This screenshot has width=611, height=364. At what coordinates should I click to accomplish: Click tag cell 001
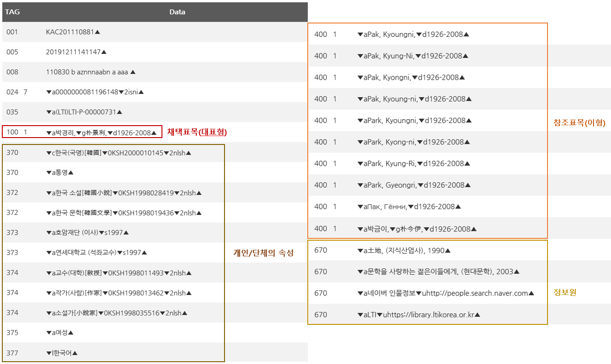point(12,32)
